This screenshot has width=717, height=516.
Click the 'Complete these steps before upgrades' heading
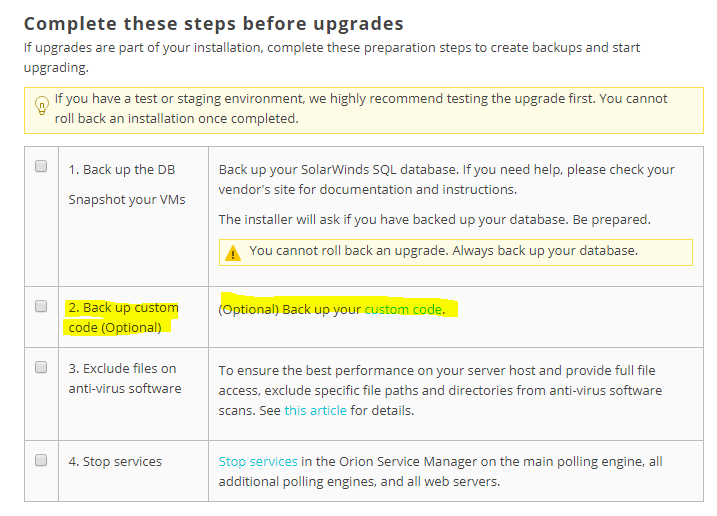tap(214, 24)
